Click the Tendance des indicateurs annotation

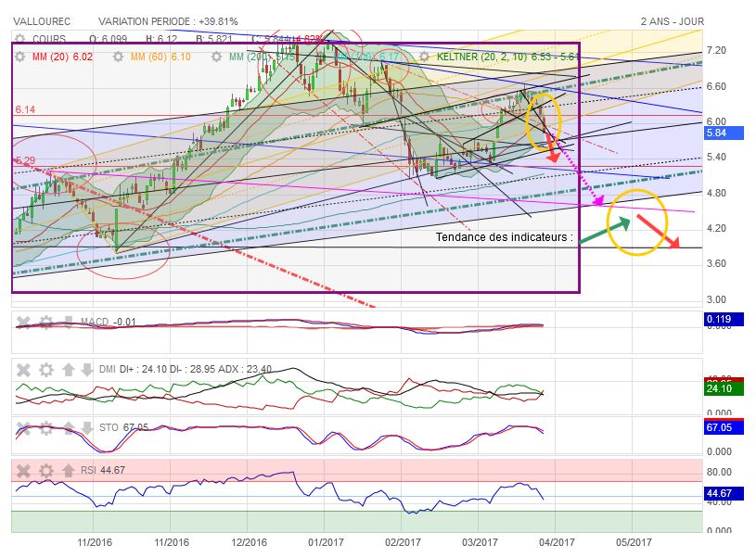505,237
